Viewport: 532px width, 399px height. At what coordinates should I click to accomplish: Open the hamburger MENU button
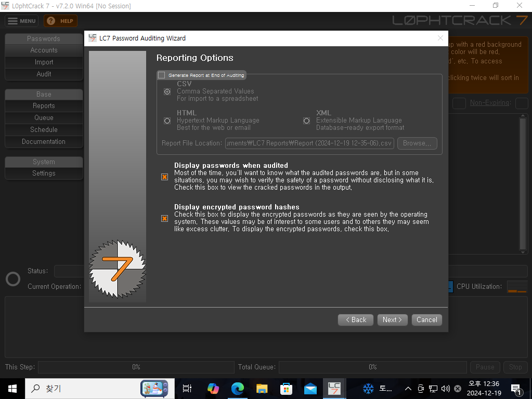coord(21,21)
